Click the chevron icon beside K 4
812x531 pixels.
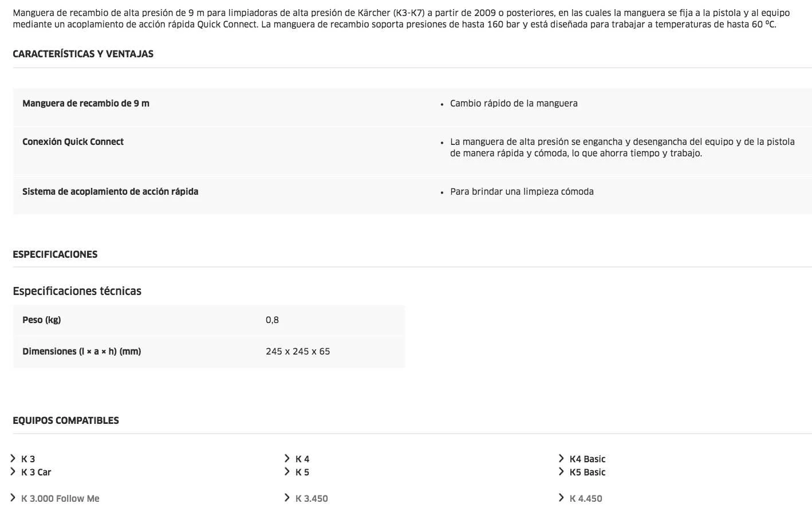point(287,458)
